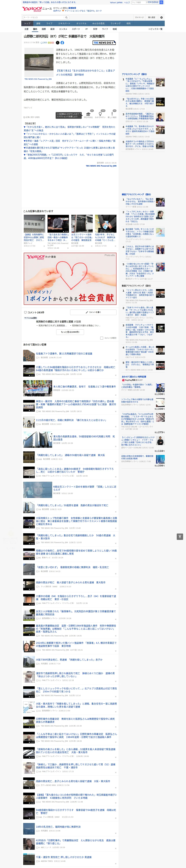Image resolution: width=186 pixels, height=868 pixels.
Task: Open related link about 老後2000万円問題
Action: [69, 156]
